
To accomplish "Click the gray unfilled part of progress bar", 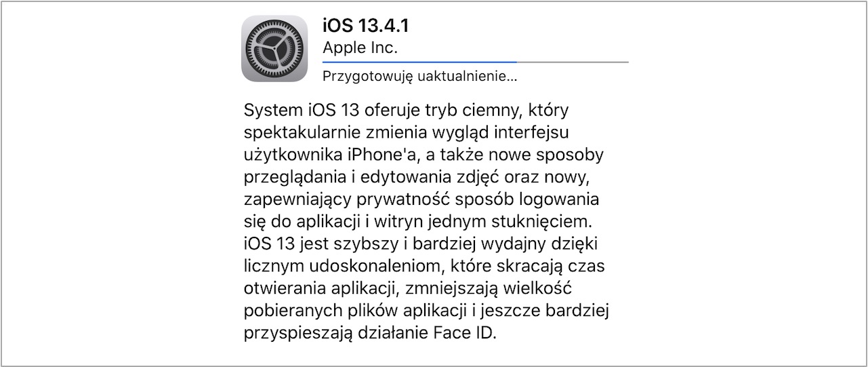I will tap(573, 62).
